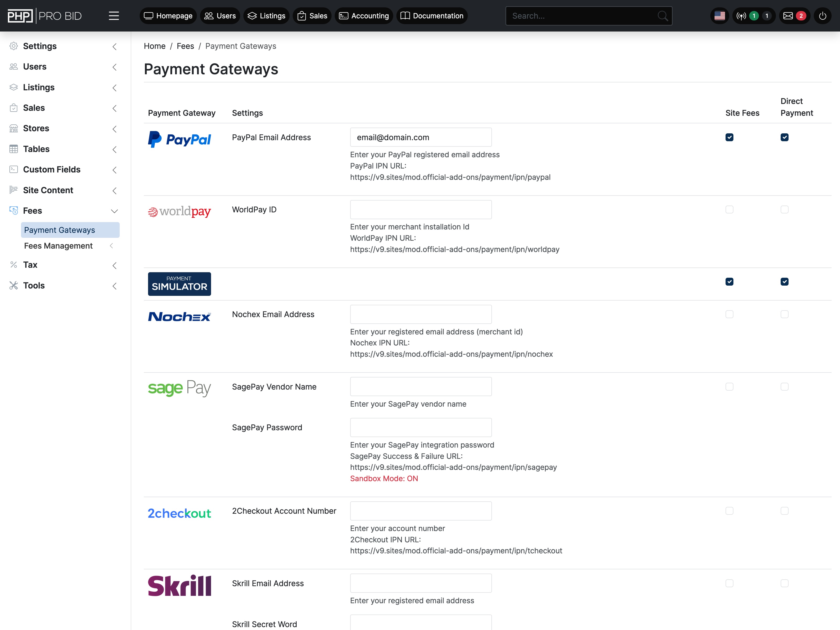Navigate to Home breadcrumb link

(x=154, y=46)
